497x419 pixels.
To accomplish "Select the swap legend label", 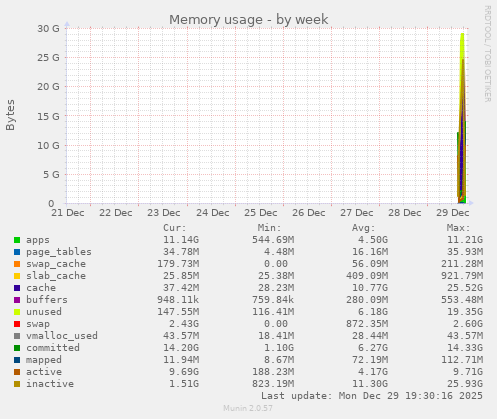I will pyautogui.click(x=38, y=324).
